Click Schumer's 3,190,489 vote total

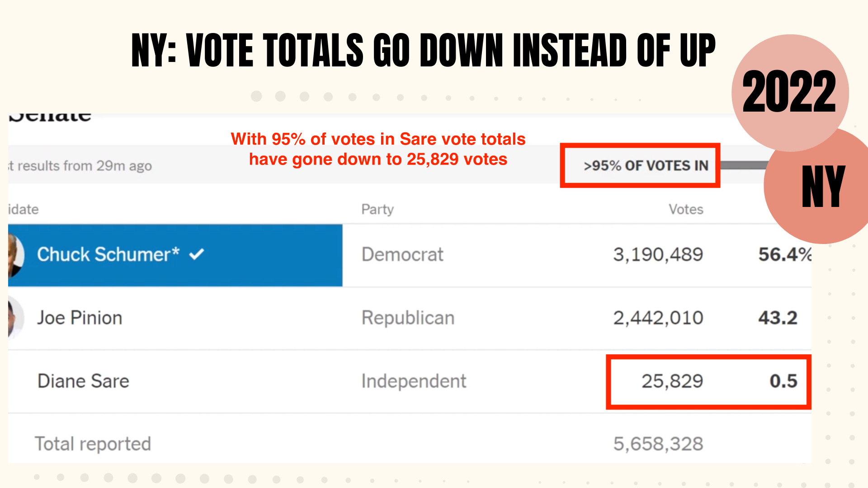(x=658, y=254)
